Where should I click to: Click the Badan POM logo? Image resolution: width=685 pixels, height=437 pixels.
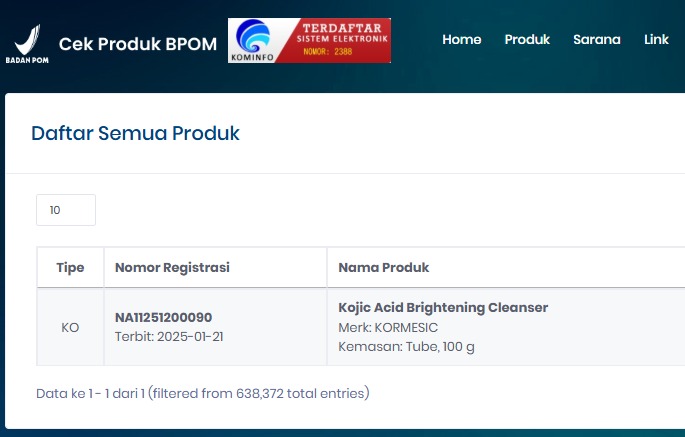[27, 44]
